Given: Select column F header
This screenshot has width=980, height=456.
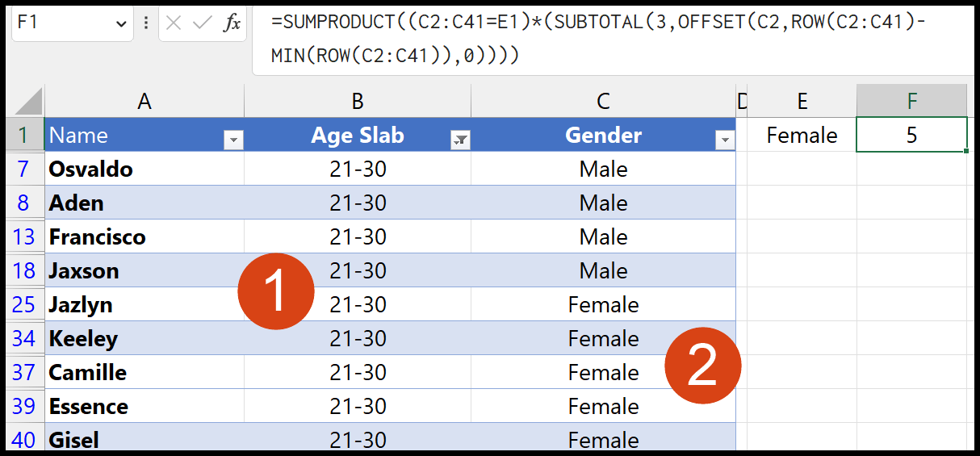Looking at the screenshot, I should click(x=911, y=101).
